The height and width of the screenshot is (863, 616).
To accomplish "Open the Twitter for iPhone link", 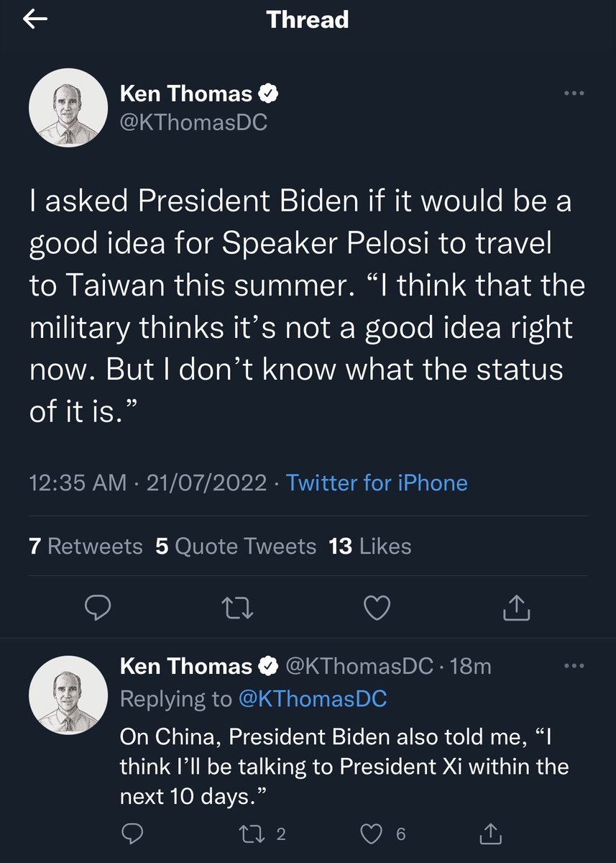I will (x=377, y=483).
